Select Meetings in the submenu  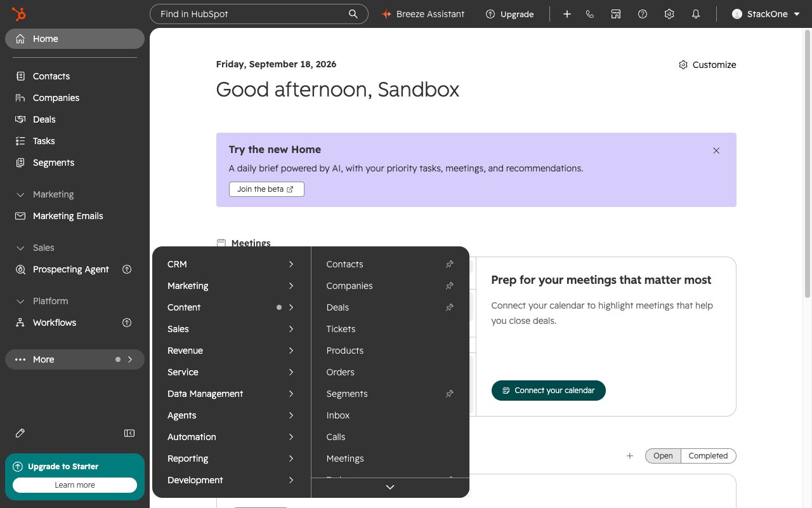click(x=390, y=458)
